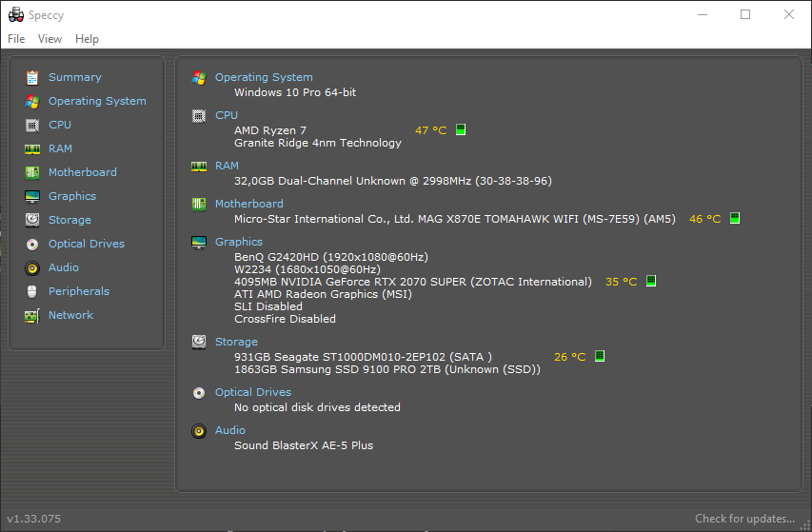
Task: Click the Speccy app icon in title bar
Action: coord(16,14)
